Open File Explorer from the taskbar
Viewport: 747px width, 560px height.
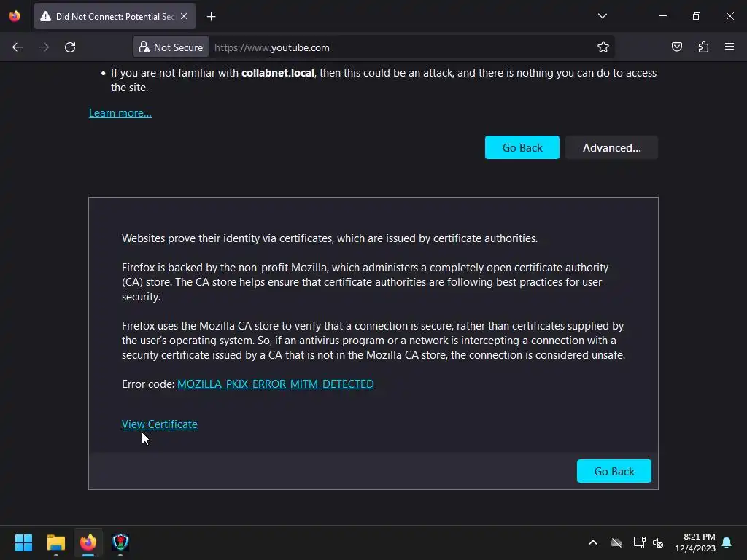pyautogui.click(x=55, y=542)
